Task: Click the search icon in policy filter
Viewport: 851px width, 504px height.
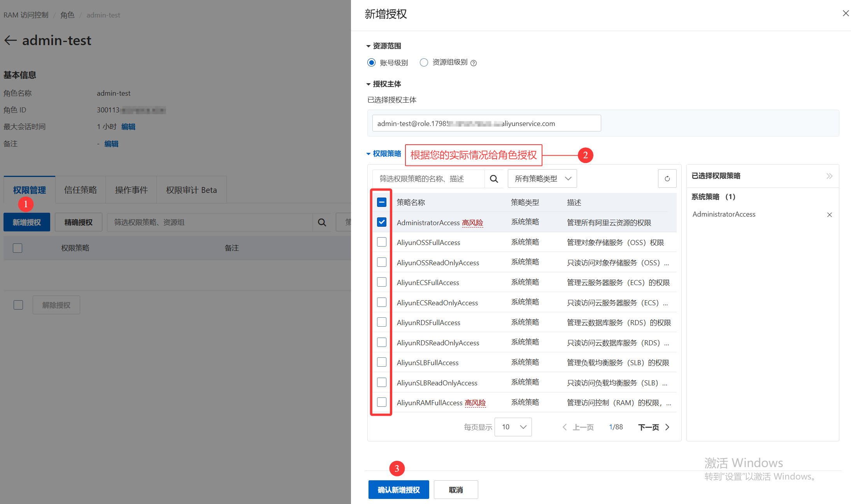Action: click(x=494, y=179)
